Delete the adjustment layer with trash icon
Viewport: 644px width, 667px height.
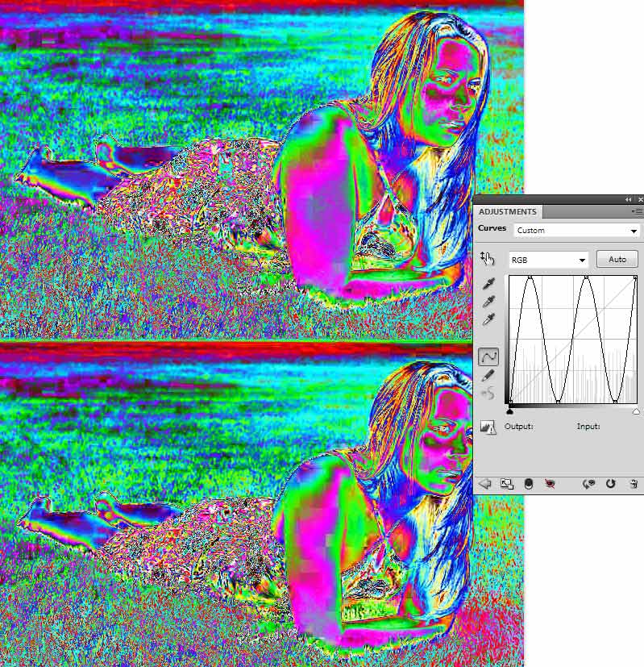634,483
